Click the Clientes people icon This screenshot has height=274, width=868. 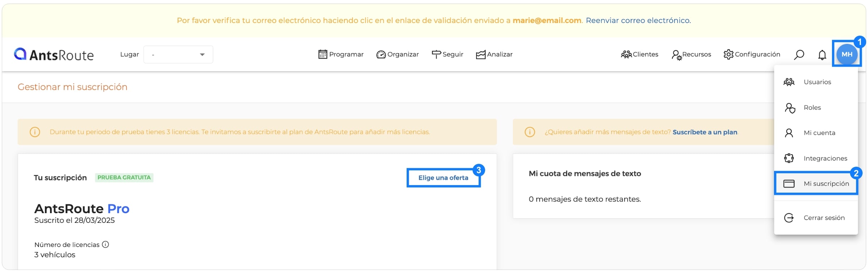tap(626, 54)
